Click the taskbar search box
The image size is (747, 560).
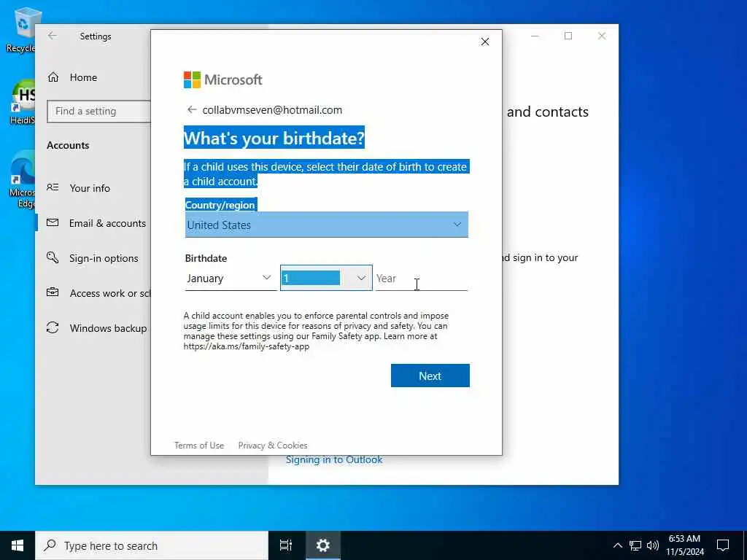tap(152, 545)
